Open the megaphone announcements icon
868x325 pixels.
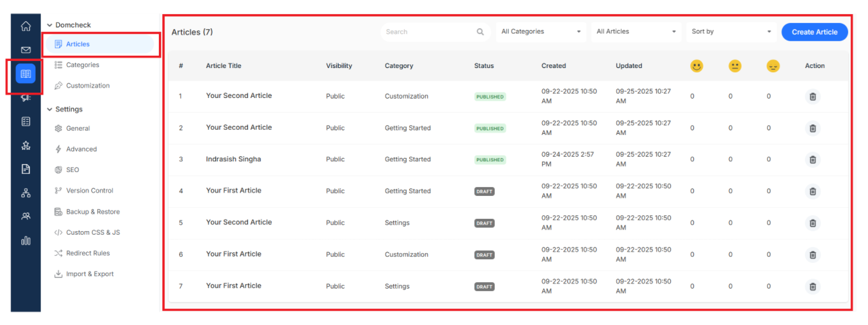26,98
